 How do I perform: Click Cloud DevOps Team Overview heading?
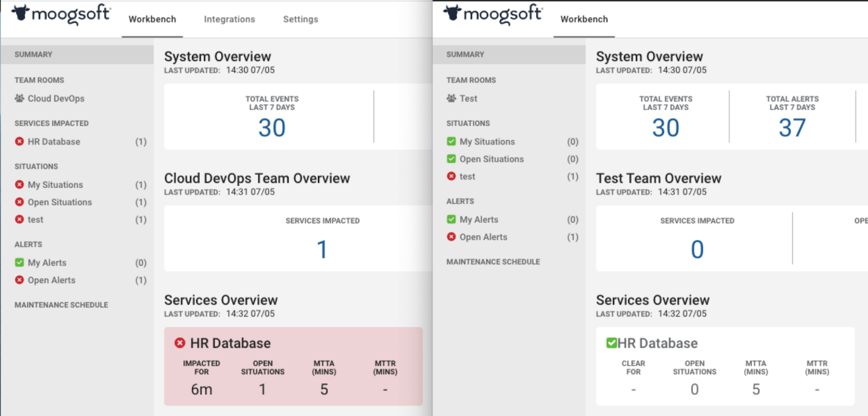tap(257, 178)
